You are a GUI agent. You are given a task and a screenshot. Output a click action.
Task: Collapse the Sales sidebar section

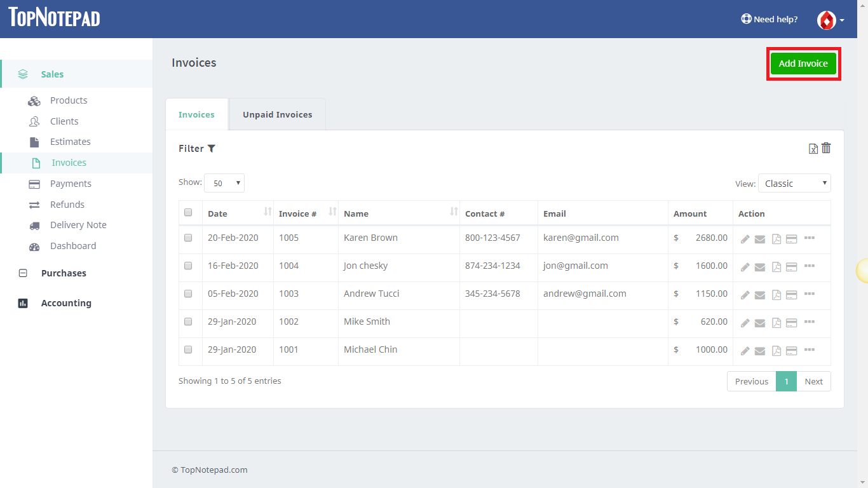click(x=76, y=74)
